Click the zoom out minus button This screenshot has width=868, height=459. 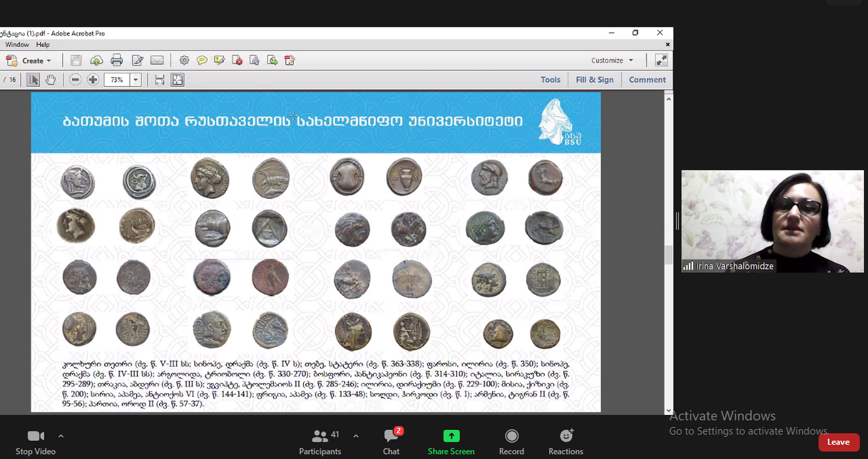pyautogui.click(x=75, y=80)
